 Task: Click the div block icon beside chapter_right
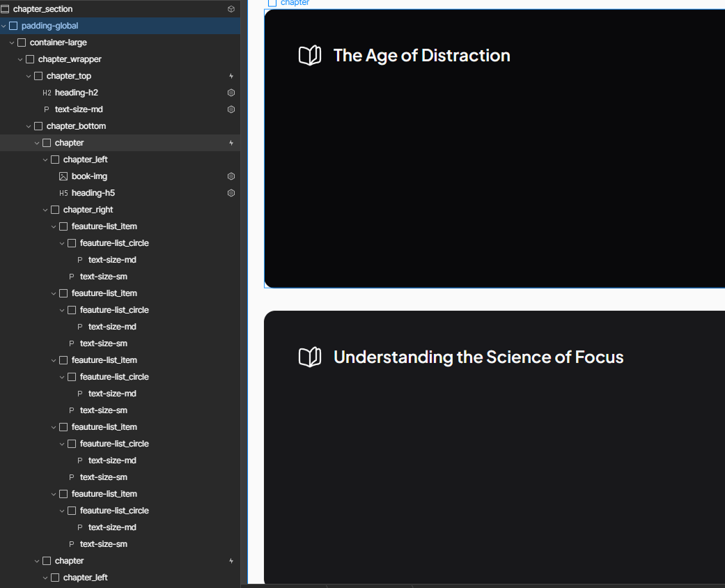click(x=55, y=210)
